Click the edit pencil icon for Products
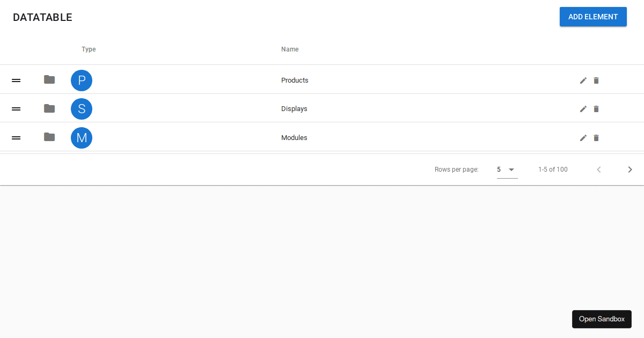This screenshot has width=644, height=338. (x=583, y=80)
